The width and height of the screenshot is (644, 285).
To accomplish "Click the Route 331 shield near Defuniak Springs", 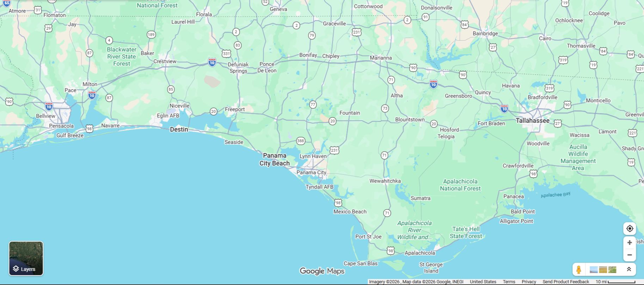I will click(226, 54).
